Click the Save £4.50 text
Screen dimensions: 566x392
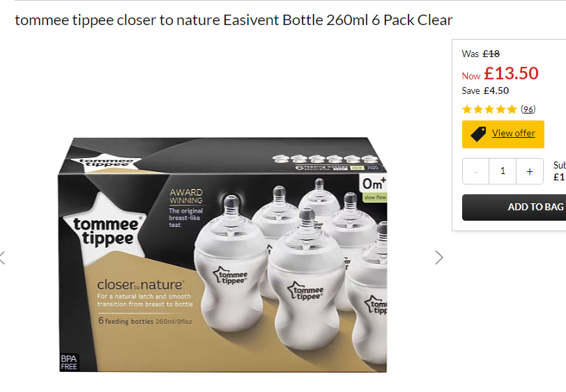[x=485, y=91]
